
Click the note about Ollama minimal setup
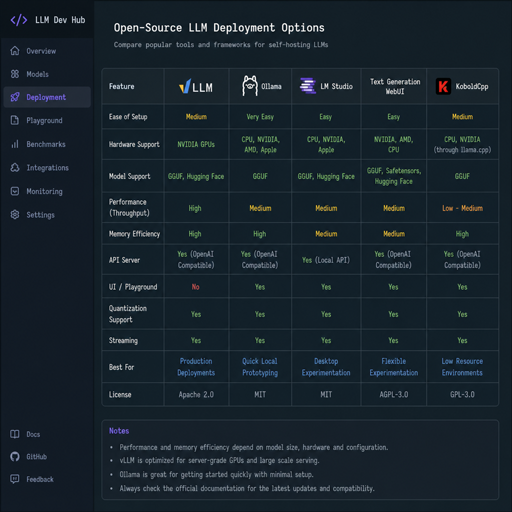click(216, 474)
